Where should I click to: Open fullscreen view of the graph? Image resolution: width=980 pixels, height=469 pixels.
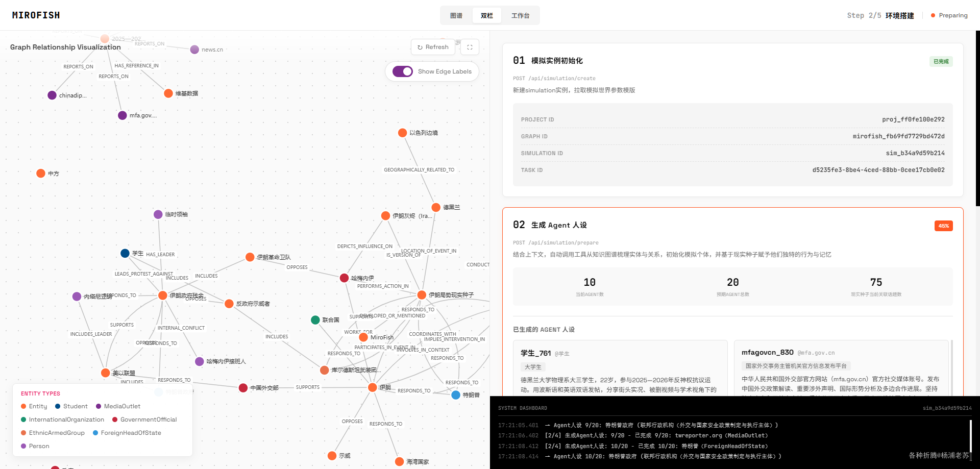(470, 47)
